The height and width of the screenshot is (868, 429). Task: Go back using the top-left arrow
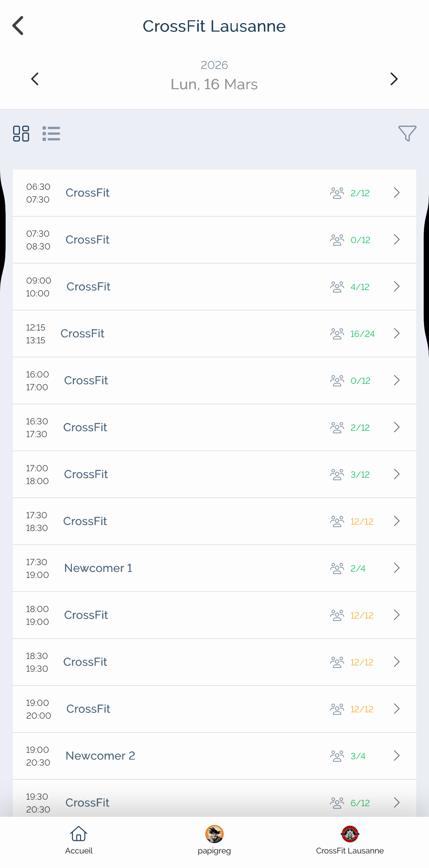coord(18,26)
